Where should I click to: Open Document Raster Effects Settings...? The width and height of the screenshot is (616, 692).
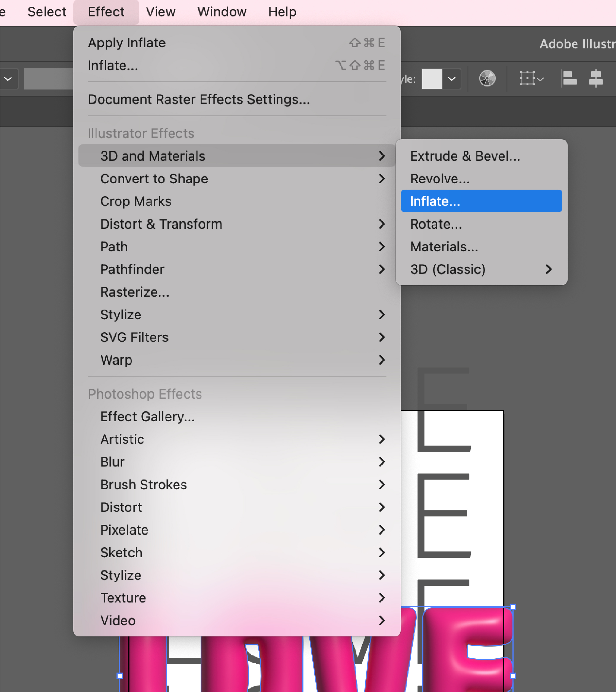pos(199,99)
